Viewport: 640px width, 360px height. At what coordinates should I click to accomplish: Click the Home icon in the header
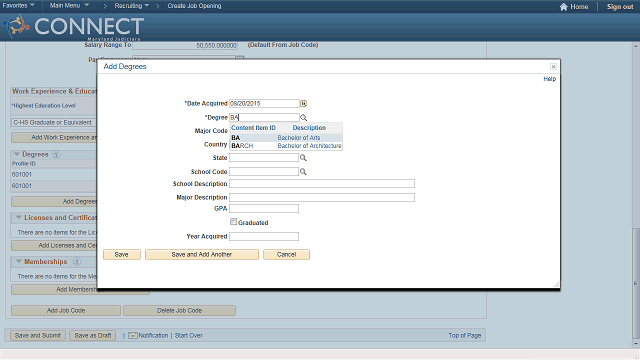click(x=564, y=7)
